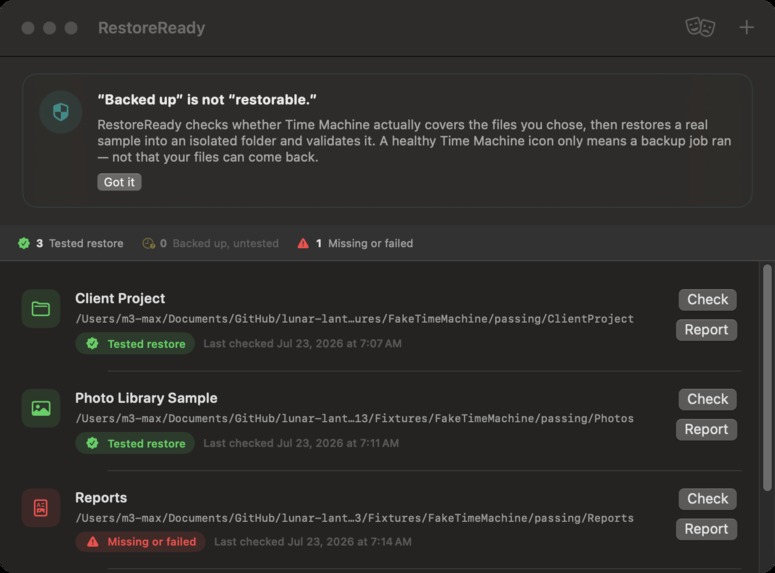Select the Backed up, untested summary label
775x573 pixels.
[x=225, y=243]
